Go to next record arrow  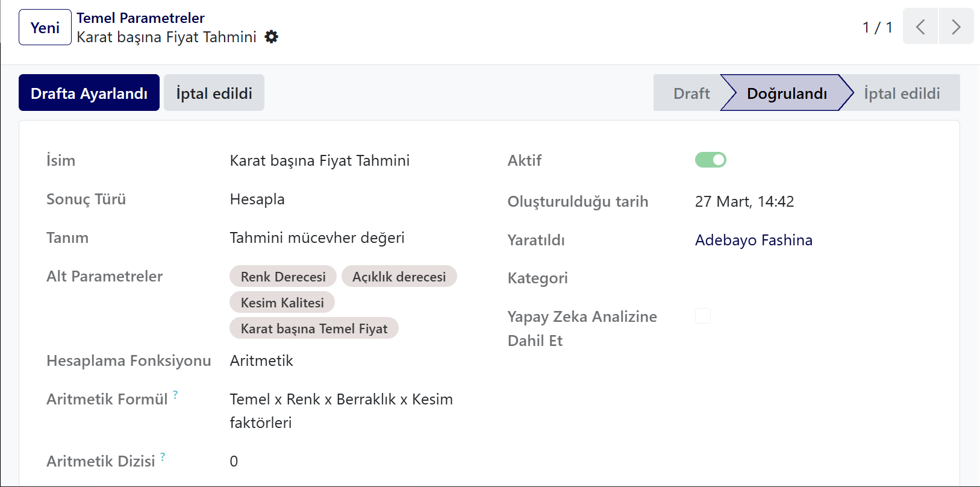[956, 27]
